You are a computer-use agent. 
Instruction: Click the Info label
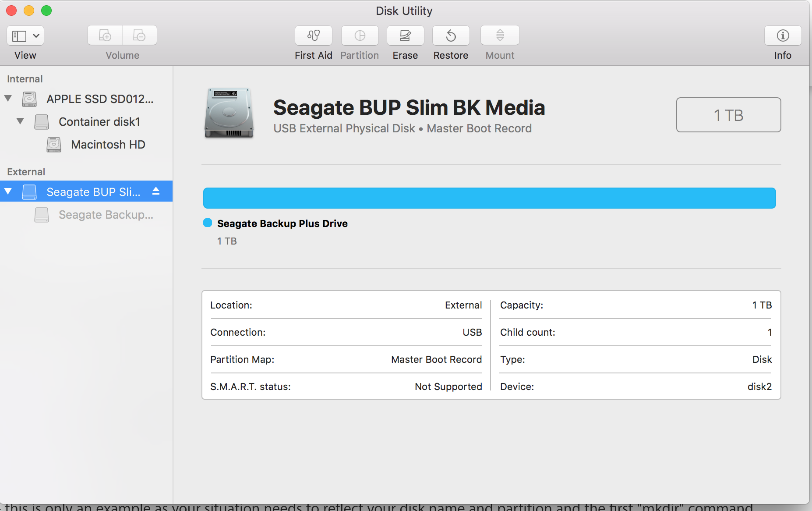click(783, 55)
